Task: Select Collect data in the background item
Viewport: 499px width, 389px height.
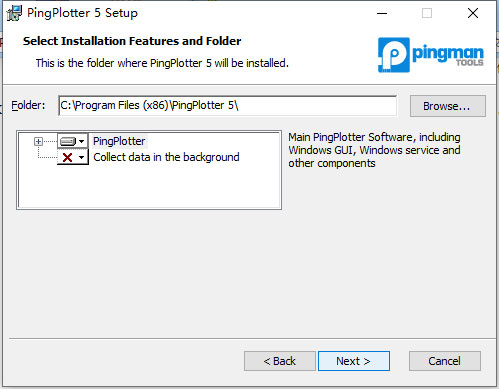Action: click(166, 157)
